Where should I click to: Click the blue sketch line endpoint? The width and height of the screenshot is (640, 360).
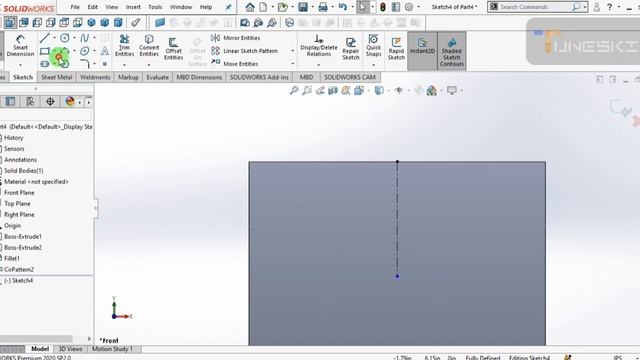point(397,276)
